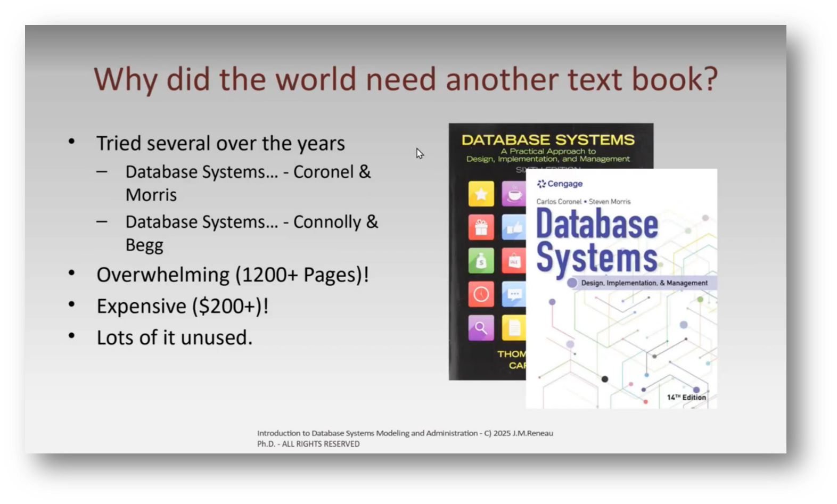Click the bullet "Tried several over the years"
Viewport: 837px width, 504px height.
coord(220,143)
